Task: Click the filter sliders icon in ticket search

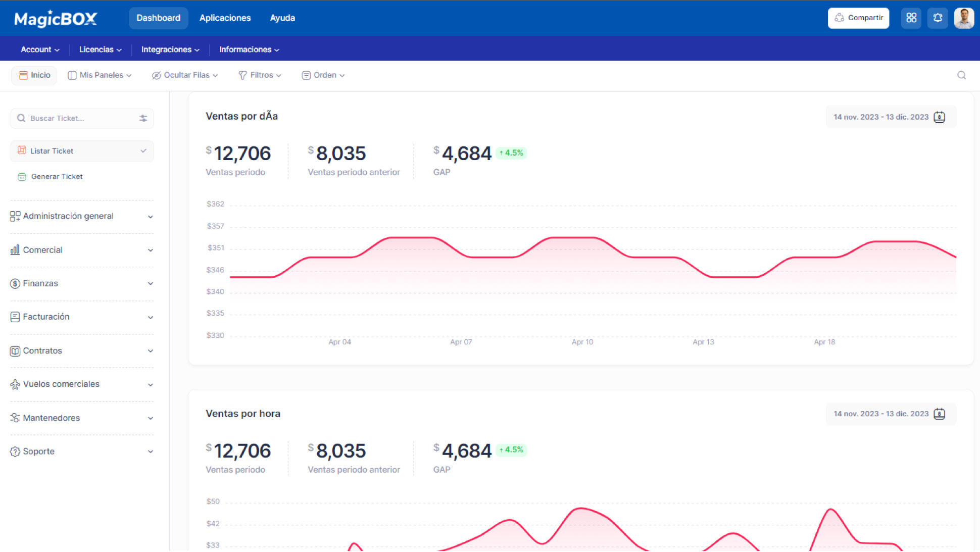Action: tap(143, 118)
